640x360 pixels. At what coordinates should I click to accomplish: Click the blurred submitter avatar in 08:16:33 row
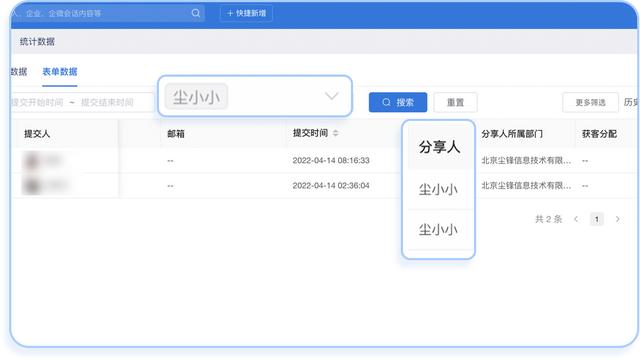point(32,160)
